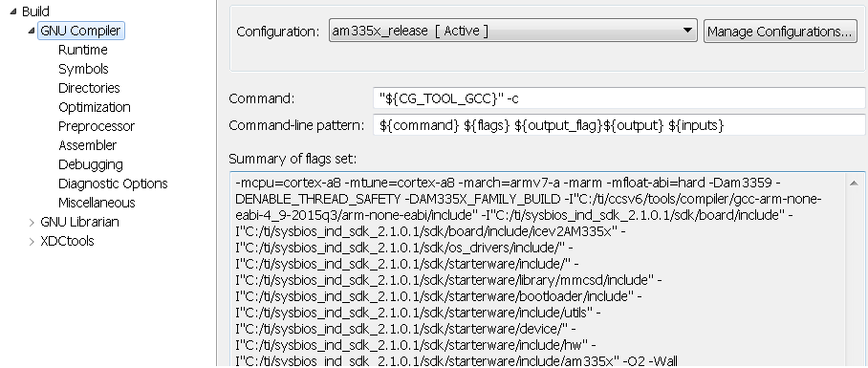Open Optimization settings
This screenshot has height=368, width=868.
pos(95,107)
